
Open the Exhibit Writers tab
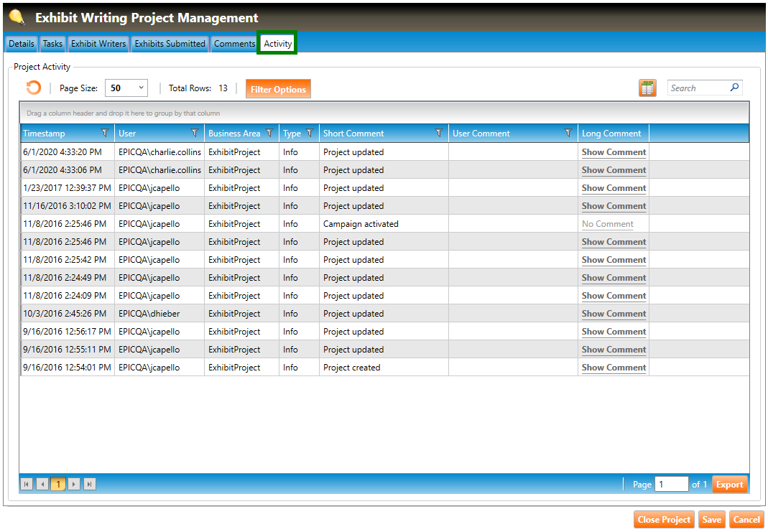pyautogui.click(x=98, y=44)
